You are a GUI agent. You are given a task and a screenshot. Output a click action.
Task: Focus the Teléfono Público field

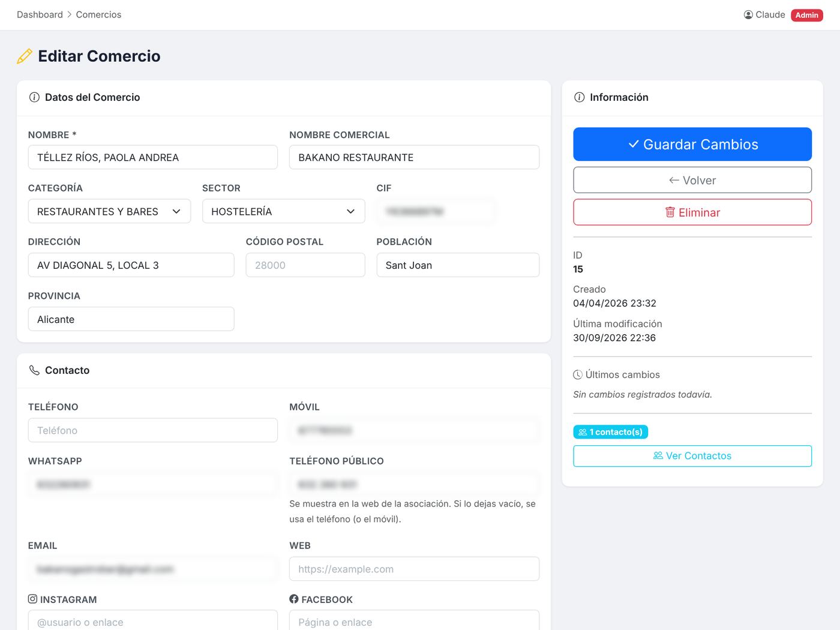[x=414, y=484]
